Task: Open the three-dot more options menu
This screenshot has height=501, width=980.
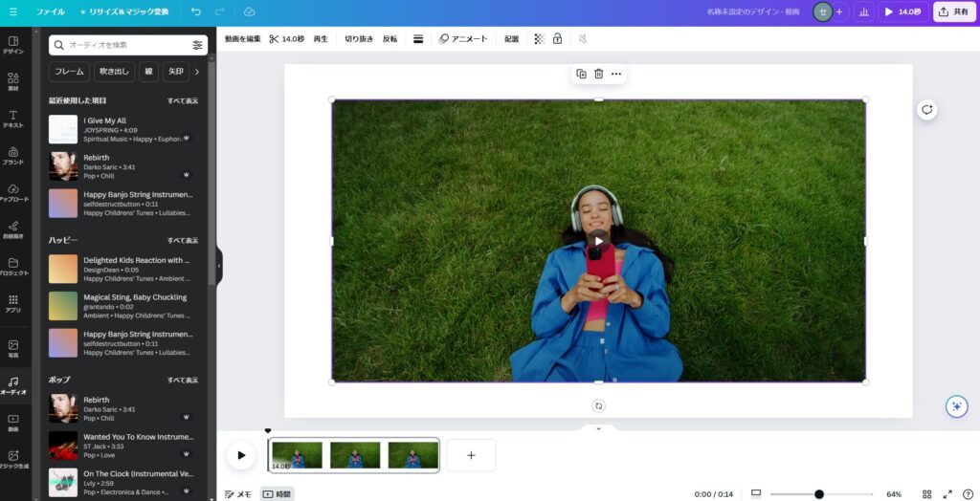Action: pyautogui.click(x=616, y=74)
